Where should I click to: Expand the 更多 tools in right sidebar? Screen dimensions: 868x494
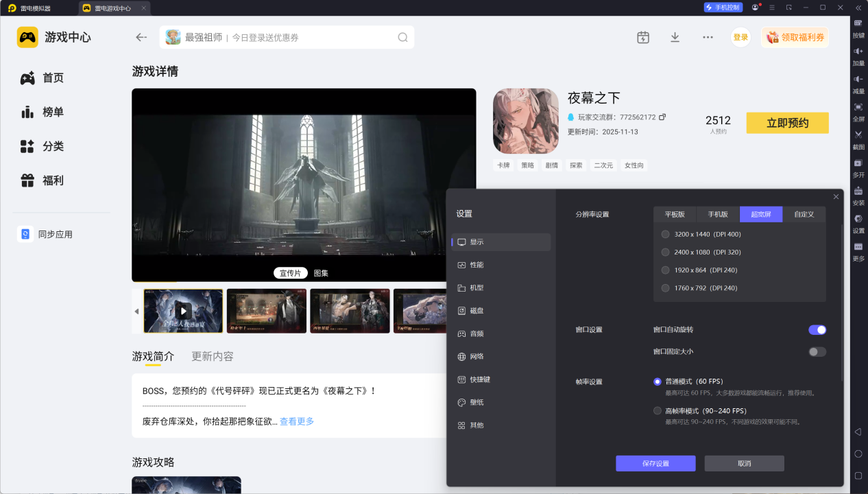click(x=858, y=248)
